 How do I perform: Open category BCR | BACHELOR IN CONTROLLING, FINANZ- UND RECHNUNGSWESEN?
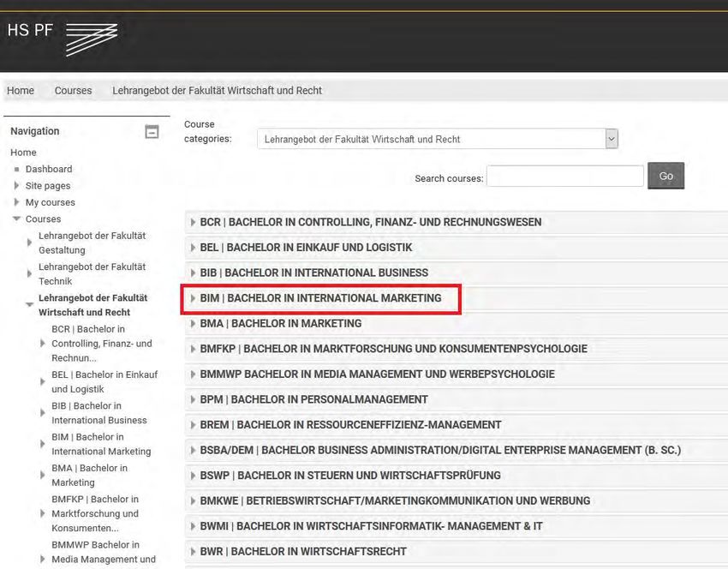pyautogui.click(x=371, y=222)
